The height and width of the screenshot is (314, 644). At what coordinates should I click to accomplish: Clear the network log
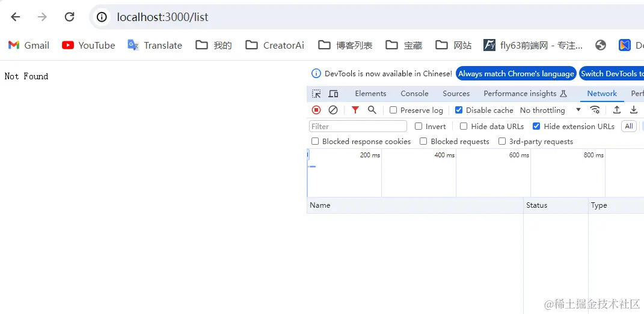coord(333,110)
